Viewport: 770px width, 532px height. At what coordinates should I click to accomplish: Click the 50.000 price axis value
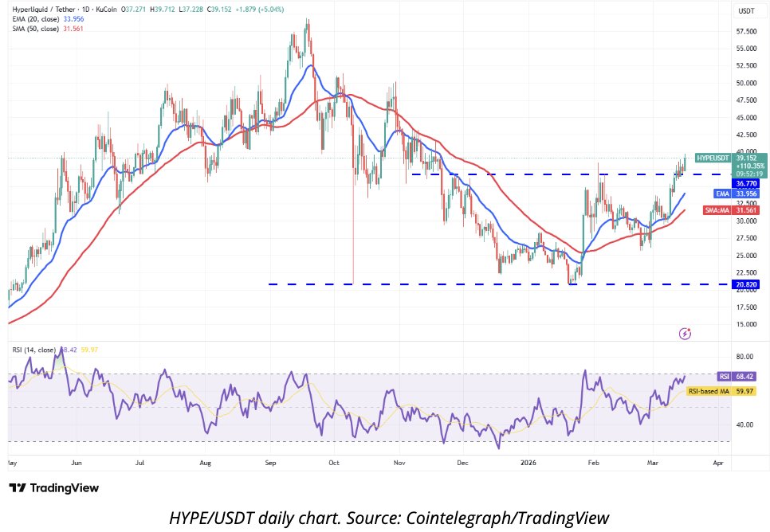pyautogui.click(x=746, y=83)
